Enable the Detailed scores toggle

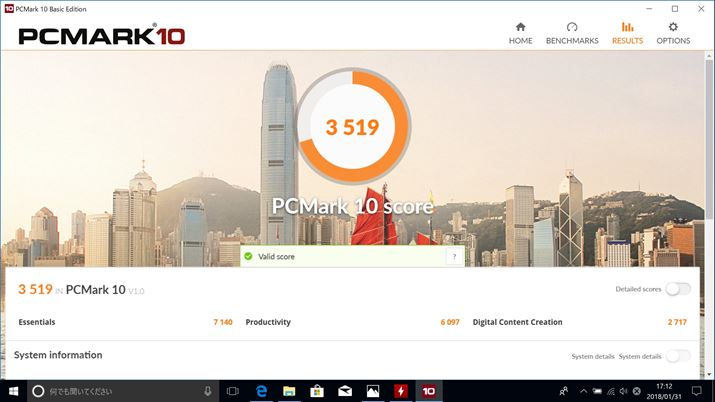click(x=678, y=289)
